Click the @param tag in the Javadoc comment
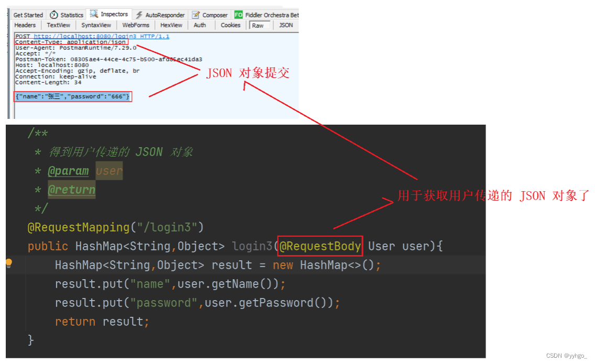Viewport: 595px width, 364px height. 68,171
